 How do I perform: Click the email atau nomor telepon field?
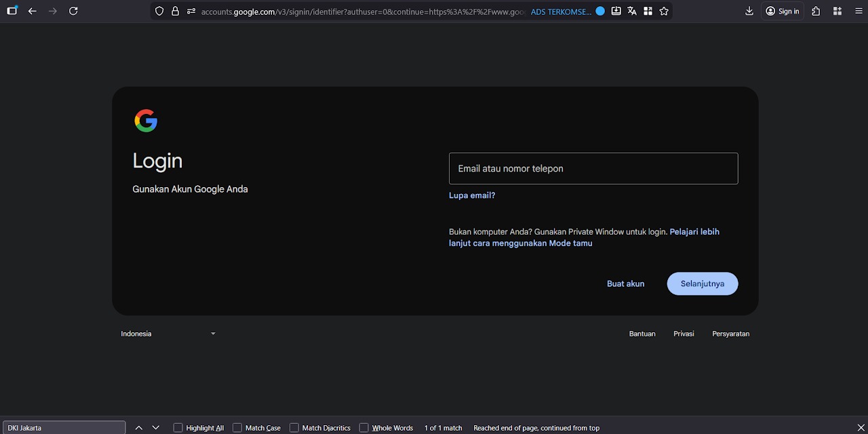(593, 168)
